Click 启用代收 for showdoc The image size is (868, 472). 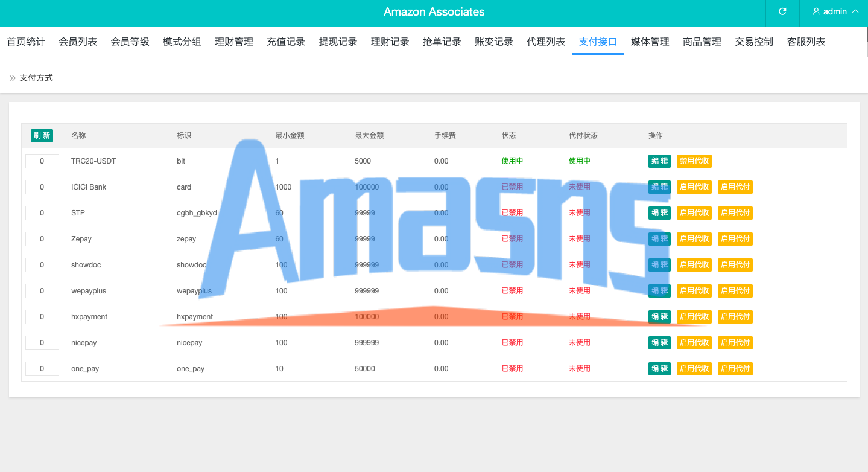pyautogui.click(x=694, y=264)
